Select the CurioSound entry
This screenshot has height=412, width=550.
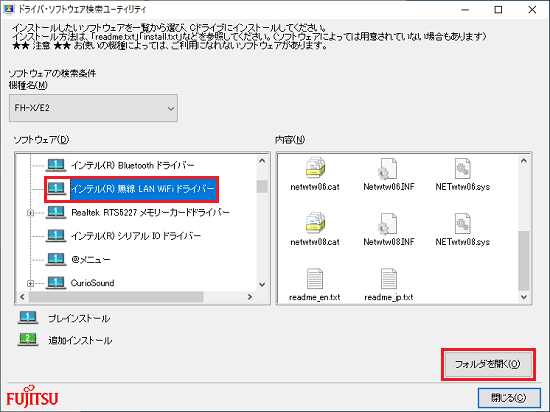pos(93,283)
